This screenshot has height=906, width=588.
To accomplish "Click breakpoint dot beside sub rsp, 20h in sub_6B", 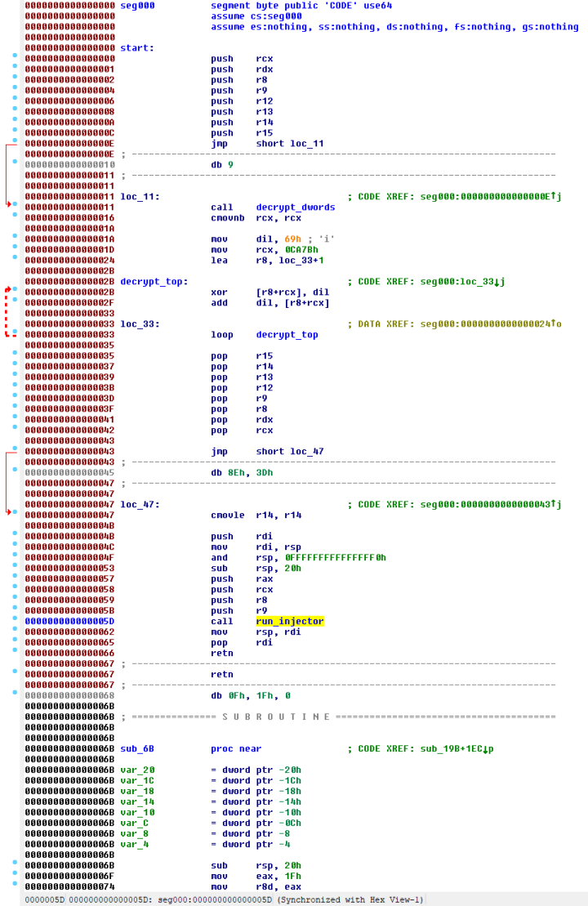I will (x=15, y=865).
